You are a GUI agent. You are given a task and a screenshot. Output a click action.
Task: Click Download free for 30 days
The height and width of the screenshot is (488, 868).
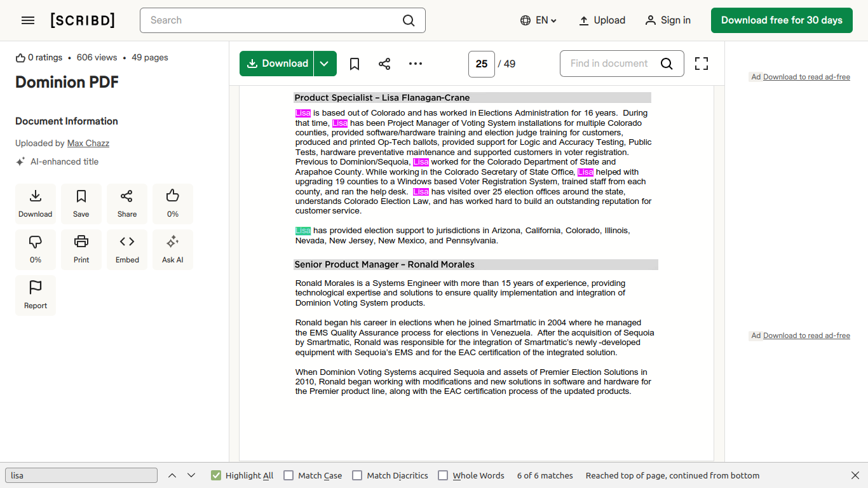point(782,20)
